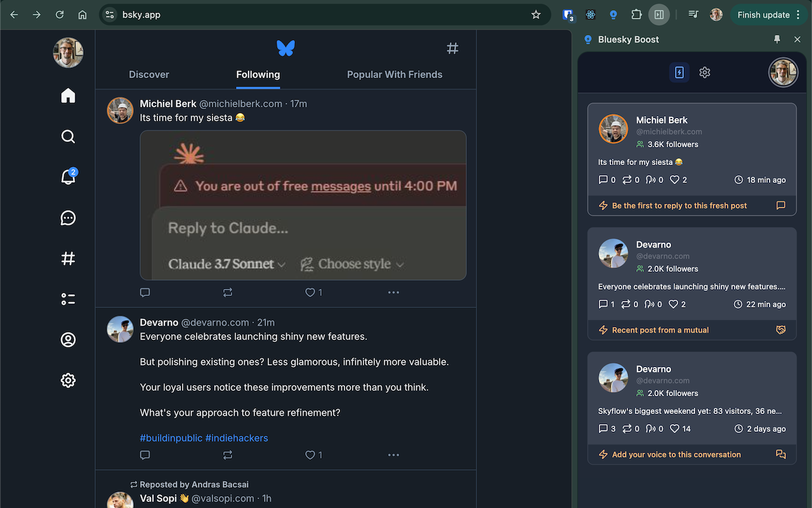Switch to the Following feed tab
This screenshot has height=508, width=812.
point(258,74)
